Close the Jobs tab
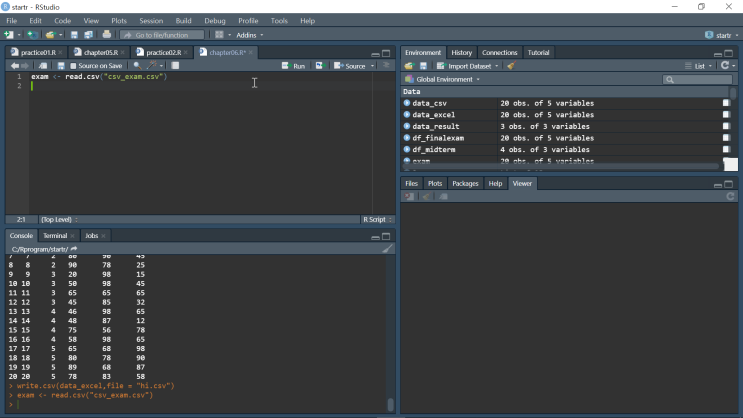Image resolution: width=743 pixels, height=418 pixels. pos(103,236)
